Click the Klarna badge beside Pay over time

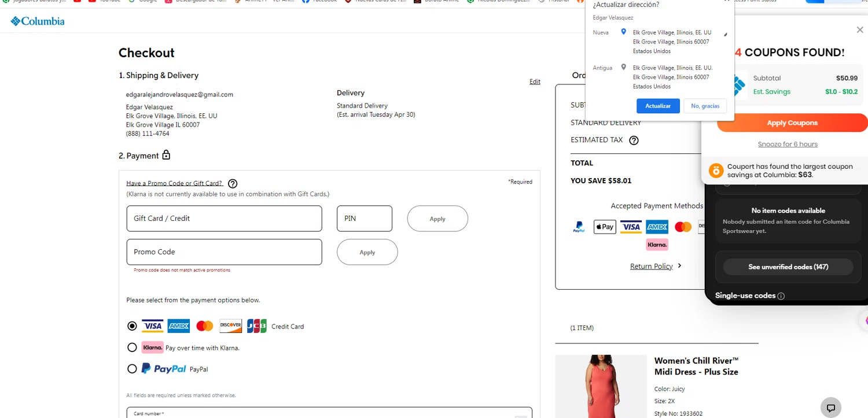pos(153,347)
